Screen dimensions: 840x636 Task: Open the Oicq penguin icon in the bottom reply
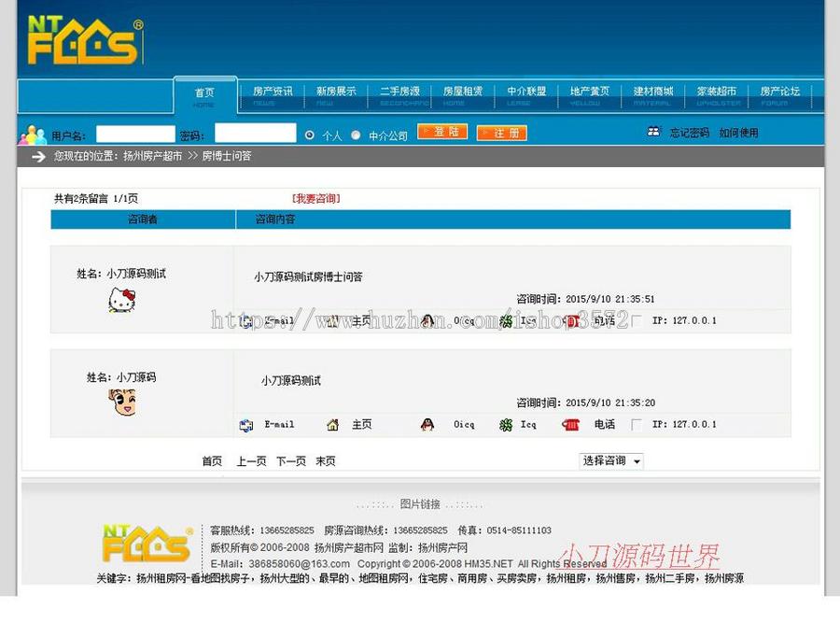(426, 425)
